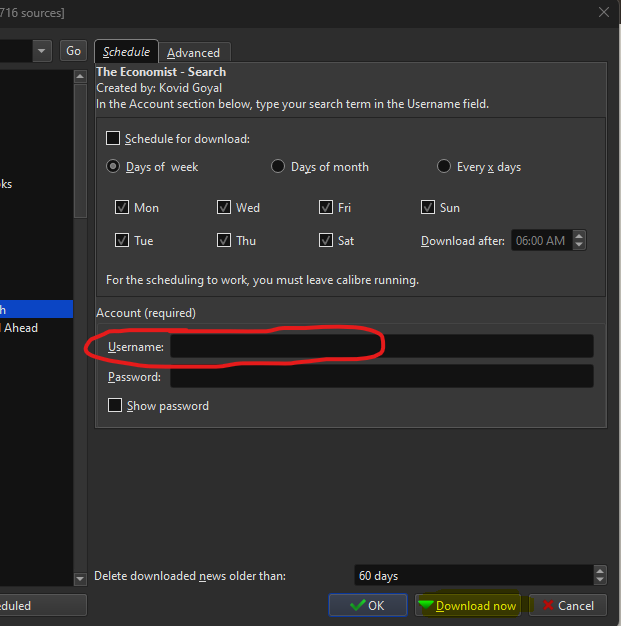The height and width of the screenshot is (626, 621).
Task: Click the 60 days retention field
Action: click(x=474, y=575)
